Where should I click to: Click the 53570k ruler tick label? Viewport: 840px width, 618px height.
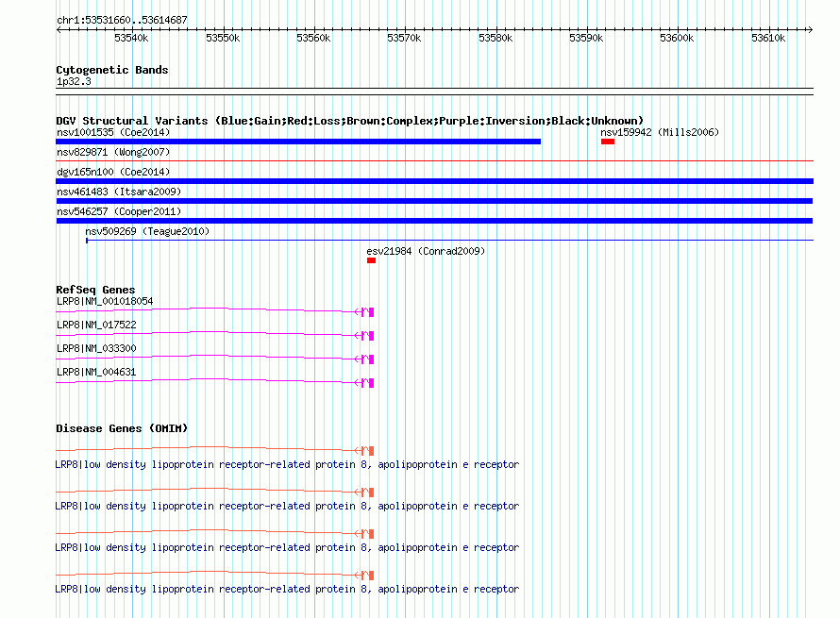(x=404, y=39)
